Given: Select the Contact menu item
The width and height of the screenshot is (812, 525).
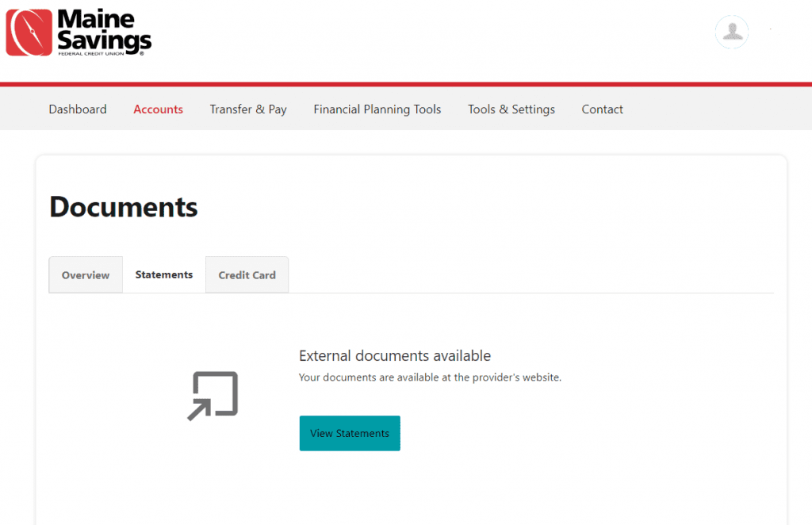Looking at the screenshot, I should click(602, 109).
